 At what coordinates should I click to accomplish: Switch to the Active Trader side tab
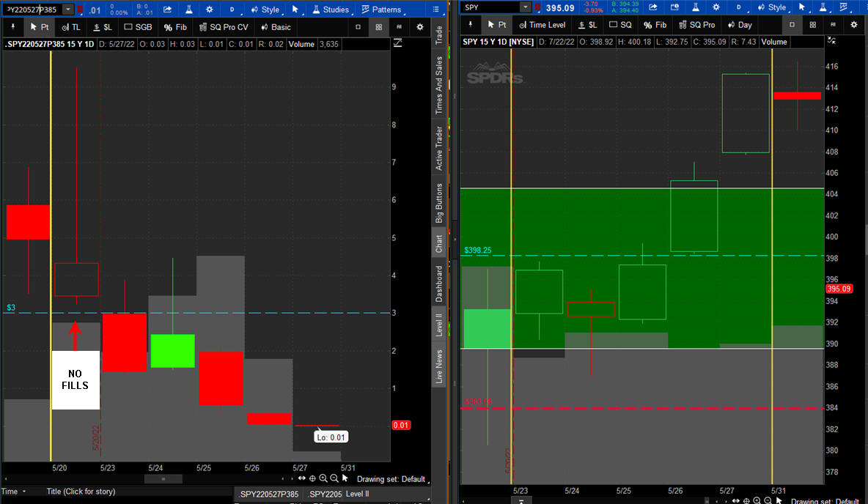[439, 149]
